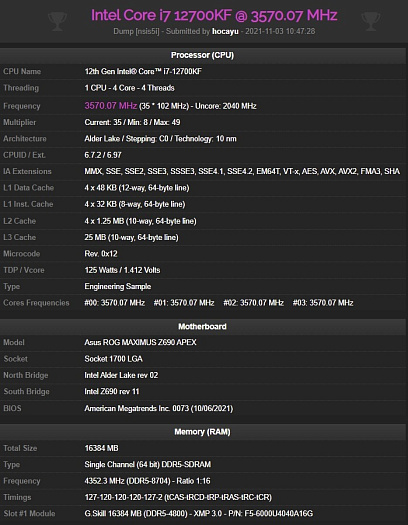Click the TDP / Vcore row label
The height and width of the screenshot is (525, 408).
coord(24,270)
